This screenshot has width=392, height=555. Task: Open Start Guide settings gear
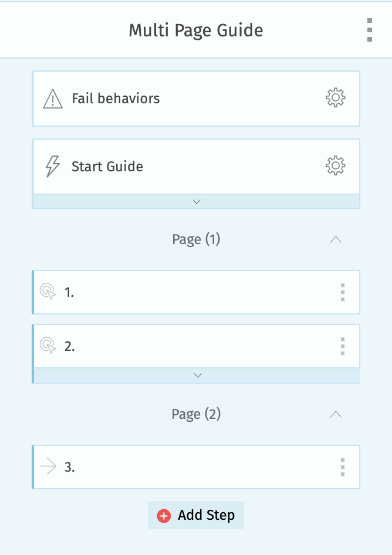click(x=335, y=166)
